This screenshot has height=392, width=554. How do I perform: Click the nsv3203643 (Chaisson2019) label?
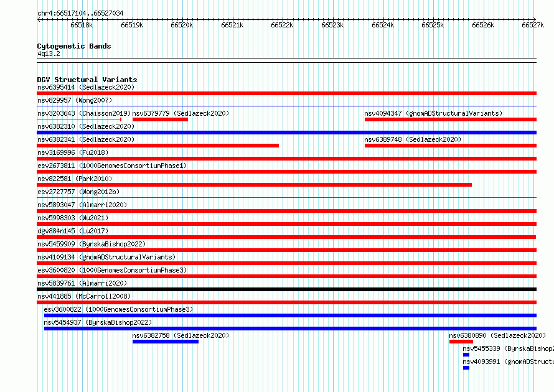pyautogui.click(x=84, y=113)
